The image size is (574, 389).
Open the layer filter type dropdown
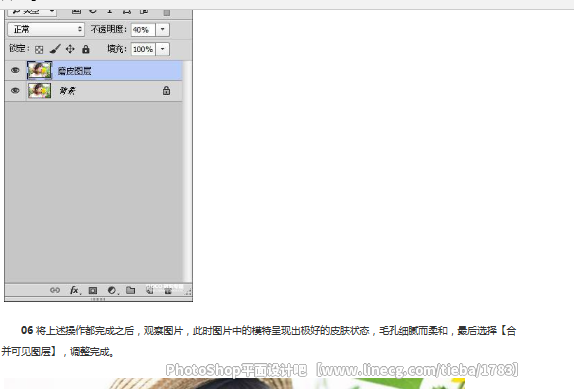coord(32,12)
